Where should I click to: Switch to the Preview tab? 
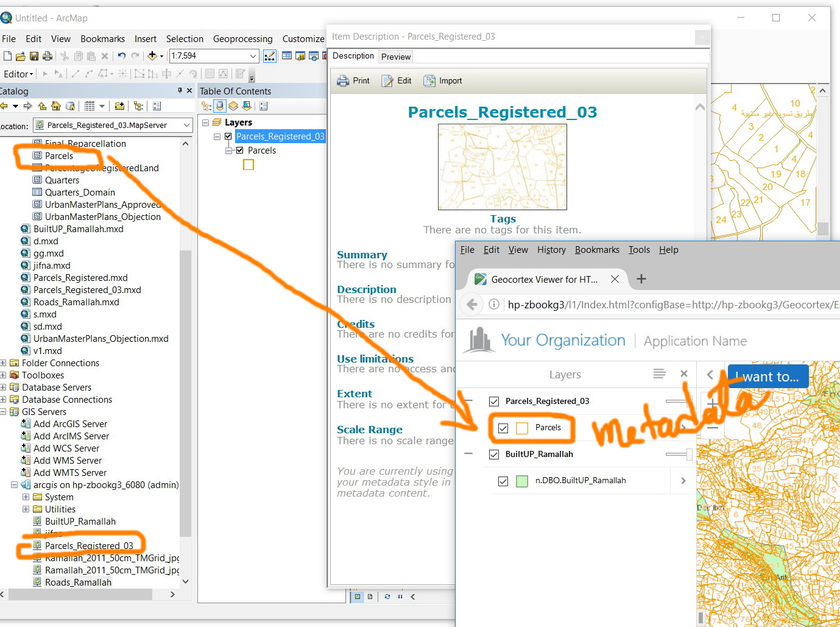click(396, 57)
